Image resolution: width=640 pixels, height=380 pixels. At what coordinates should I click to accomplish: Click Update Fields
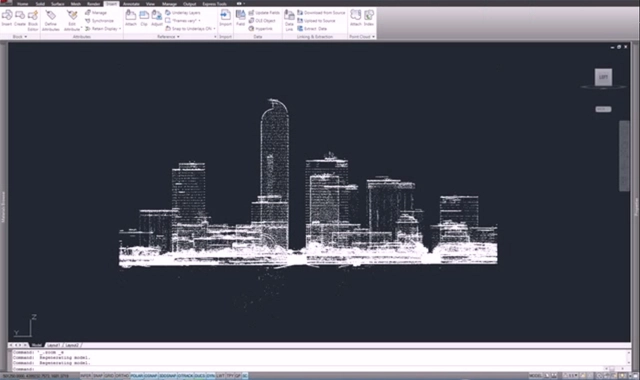tap(264, 13)
